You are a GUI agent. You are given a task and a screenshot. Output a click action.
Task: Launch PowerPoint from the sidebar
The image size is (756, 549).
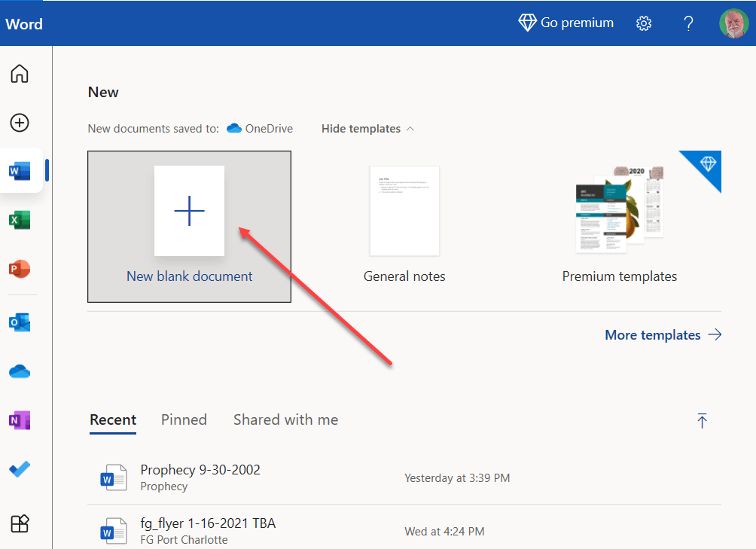tap(20, 269)
